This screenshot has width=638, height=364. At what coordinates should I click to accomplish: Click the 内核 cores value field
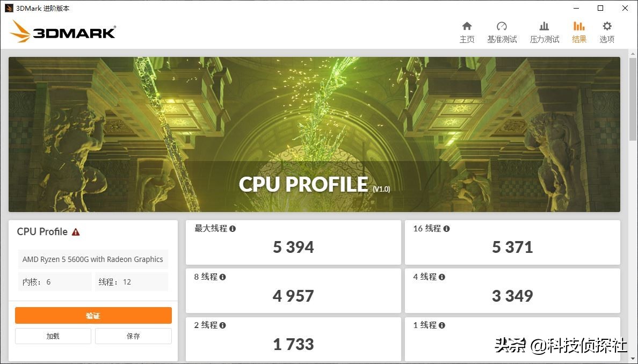coord(54,281)
